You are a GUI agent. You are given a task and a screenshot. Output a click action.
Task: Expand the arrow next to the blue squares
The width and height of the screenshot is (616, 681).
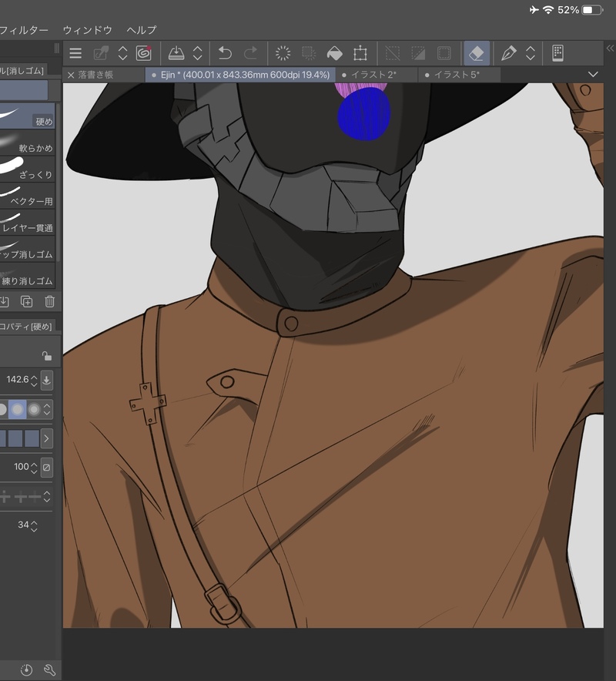click(x=47, y=438)
